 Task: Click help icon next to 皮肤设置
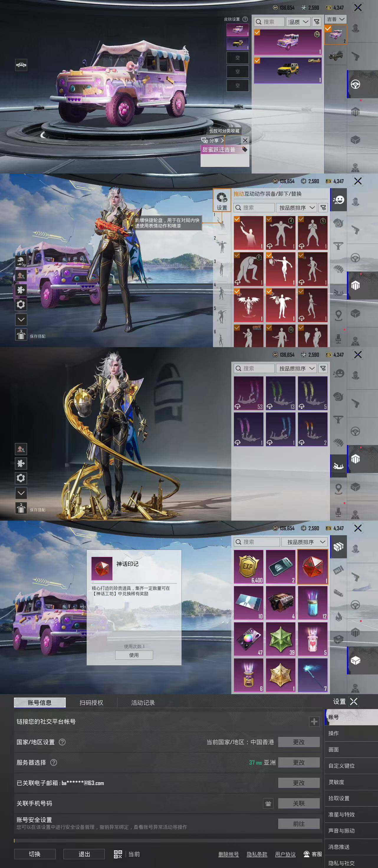point(245,19)
